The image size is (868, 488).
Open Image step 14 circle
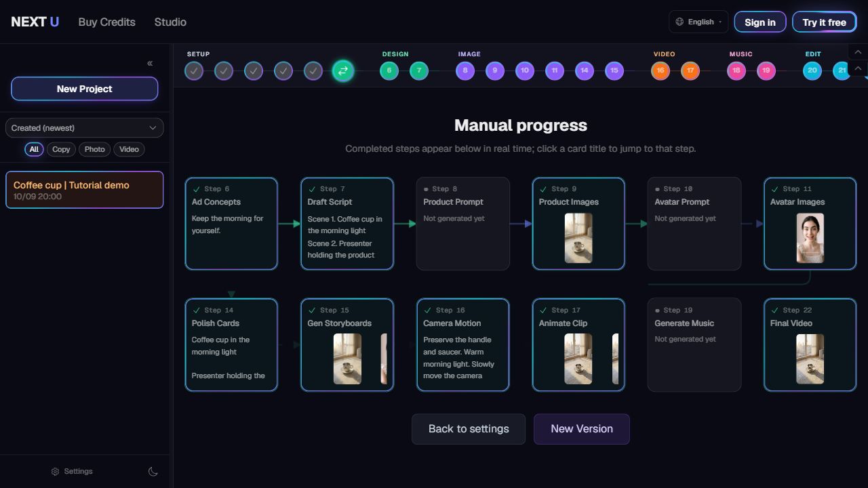click(x=585, y=70)
